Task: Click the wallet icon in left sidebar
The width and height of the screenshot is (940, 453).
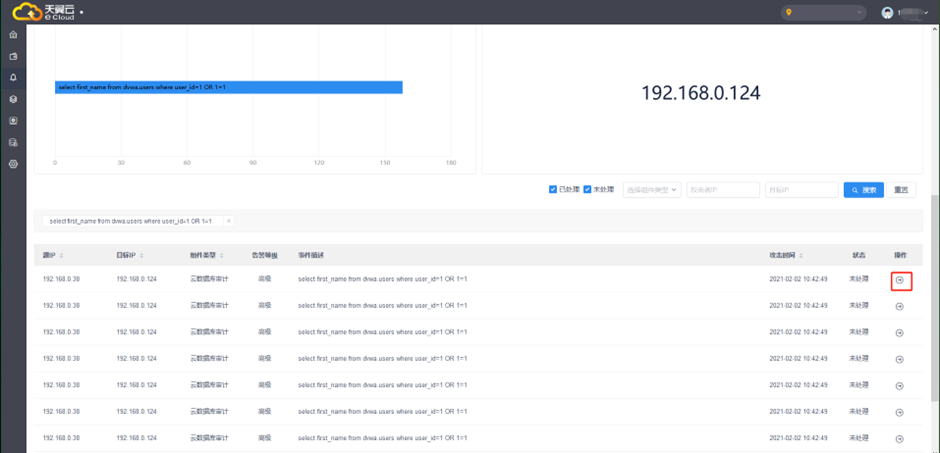Action: tap(13, 57)
